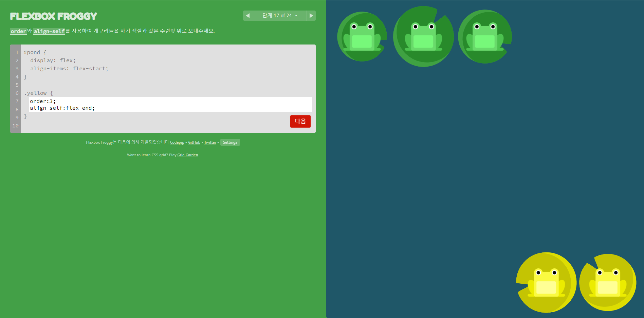Open the Grid Garden link
This screenshot has height=318, width=644.
(188, 155)
